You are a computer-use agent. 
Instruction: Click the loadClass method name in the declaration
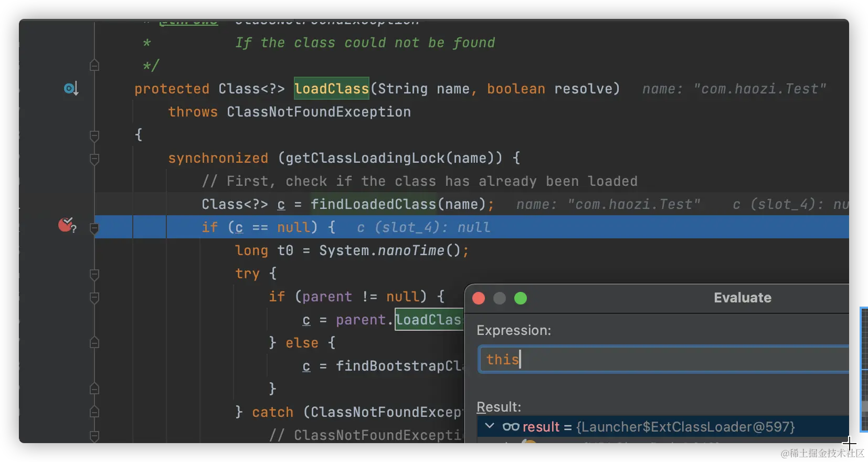332,89
